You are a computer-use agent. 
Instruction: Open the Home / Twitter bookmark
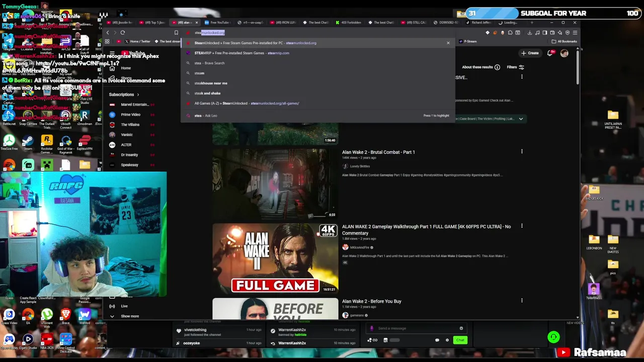click(137, 41)
